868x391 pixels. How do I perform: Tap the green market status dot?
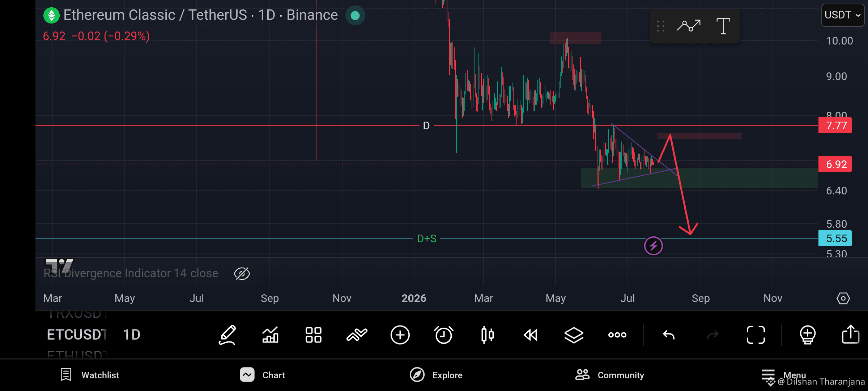(355, 16)
